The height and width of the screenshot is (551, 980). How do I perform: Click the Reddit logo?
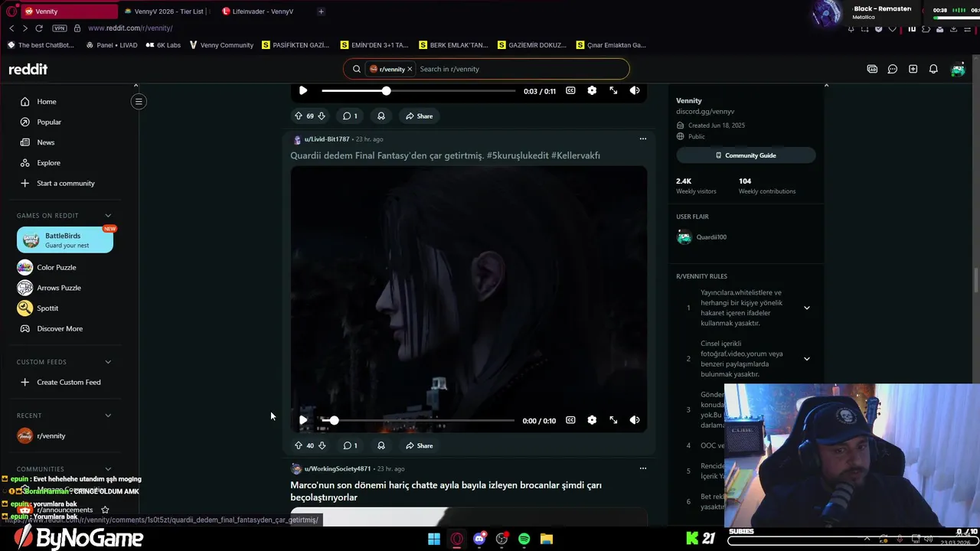[x=28, y=69]
